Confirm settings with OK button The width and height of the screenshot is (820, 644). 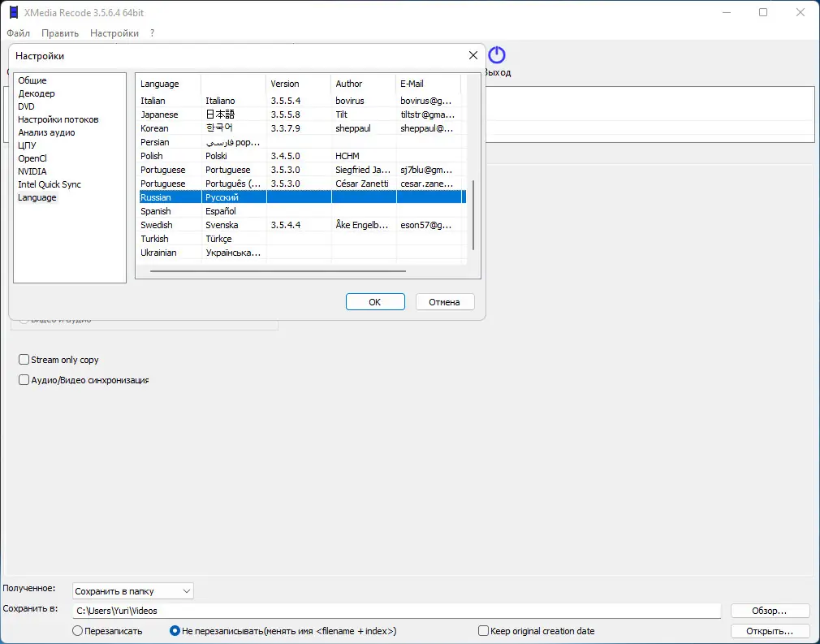pos(375,302)
